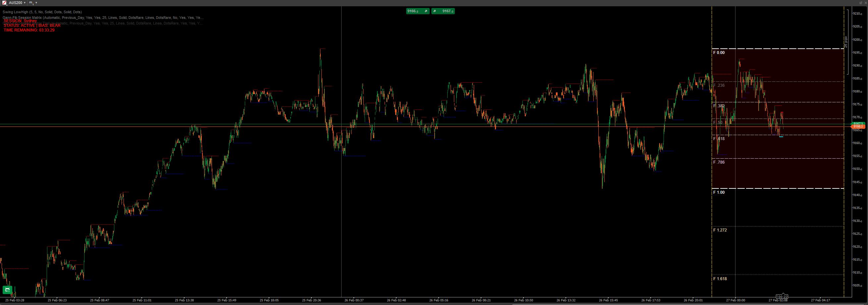Click the TIME REMAINING countdown text
Image resolution: width=868 pixels, height=305 pixels.
pyautogui.click(x=29, y=30)
